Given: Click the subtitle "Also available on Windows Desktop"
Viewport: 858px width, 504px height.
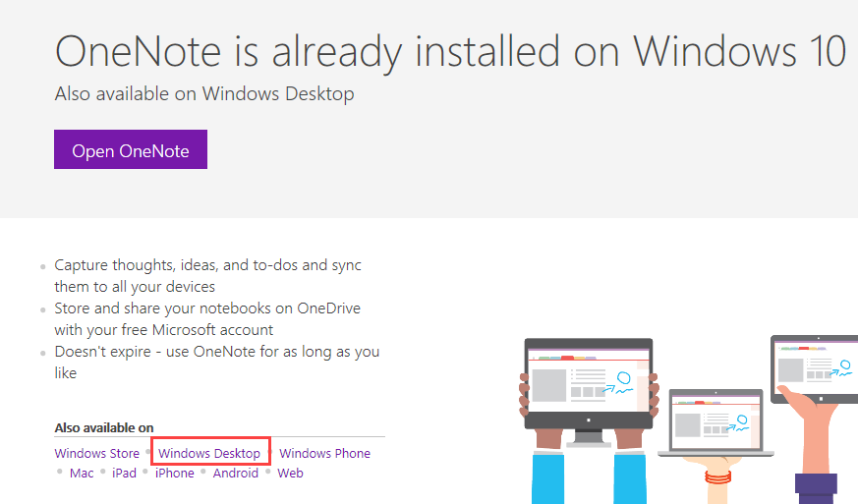Looking at the screenshot, I should click(x=204, y=94).
